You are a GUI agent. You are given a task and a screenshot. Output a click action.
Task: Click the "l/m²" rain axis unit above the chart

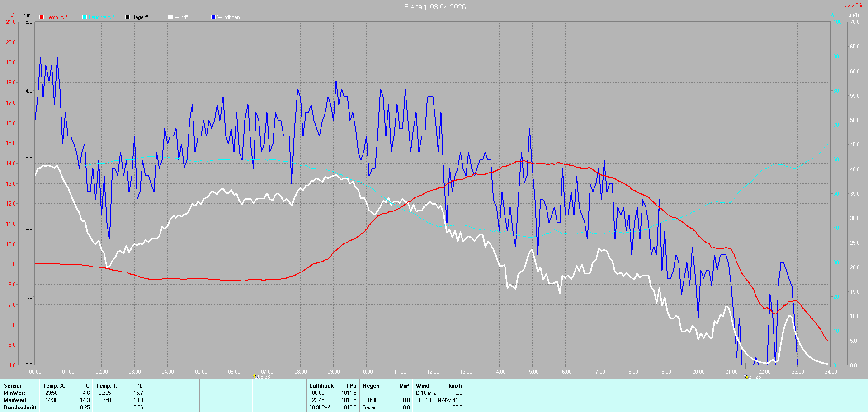coord(26,15)
